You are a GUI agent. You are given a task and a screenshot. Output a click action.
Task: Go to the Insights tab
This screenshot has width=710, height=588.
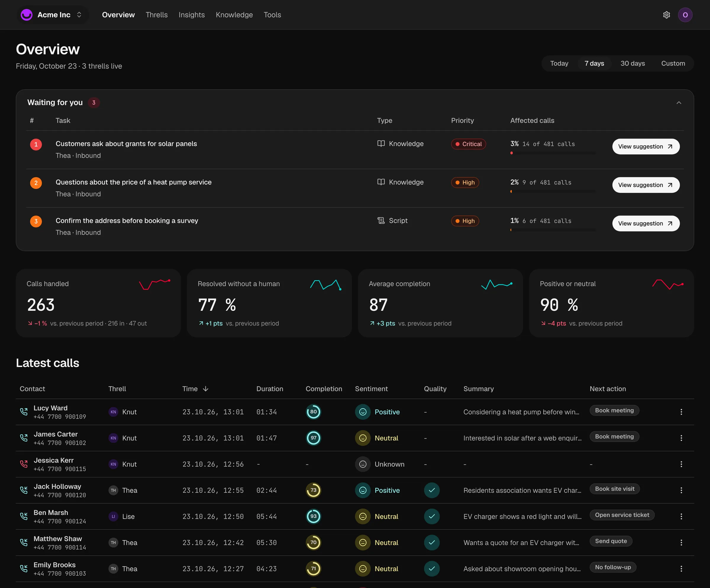[x=191, y=15]
